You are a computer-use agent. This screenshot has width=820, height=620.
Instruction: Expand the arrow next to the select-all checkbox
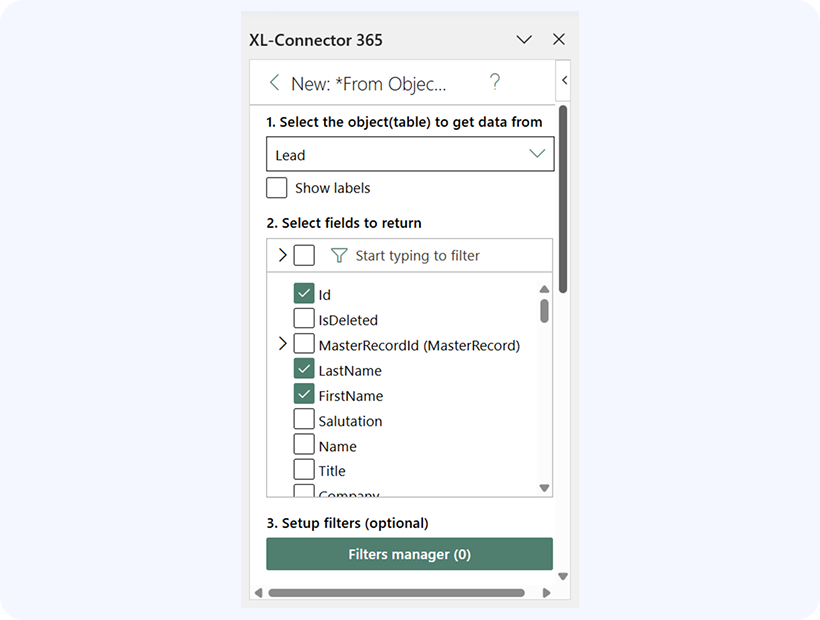[282, 256]
